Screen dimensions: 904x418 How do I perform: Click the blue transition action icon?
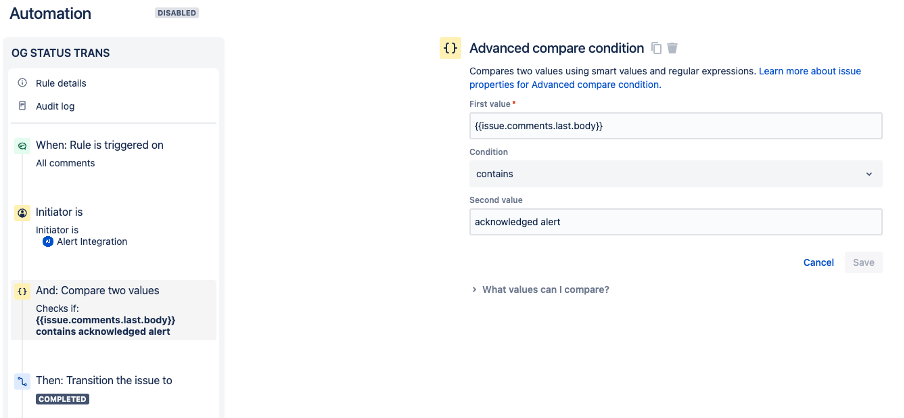[22, 381]
